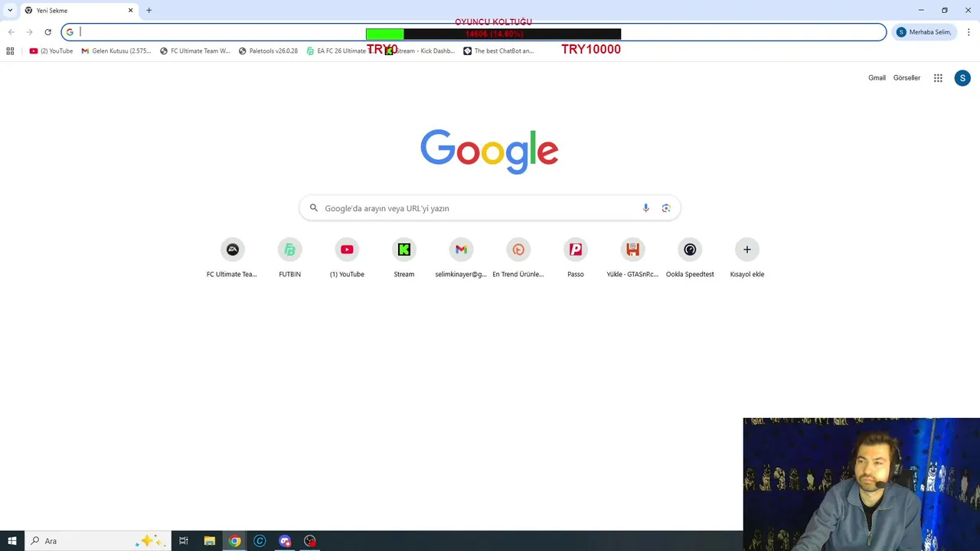Screen dimensions: 980x551
Task: Open (1) YouTube shortcut tile
Action: (347, 258)
